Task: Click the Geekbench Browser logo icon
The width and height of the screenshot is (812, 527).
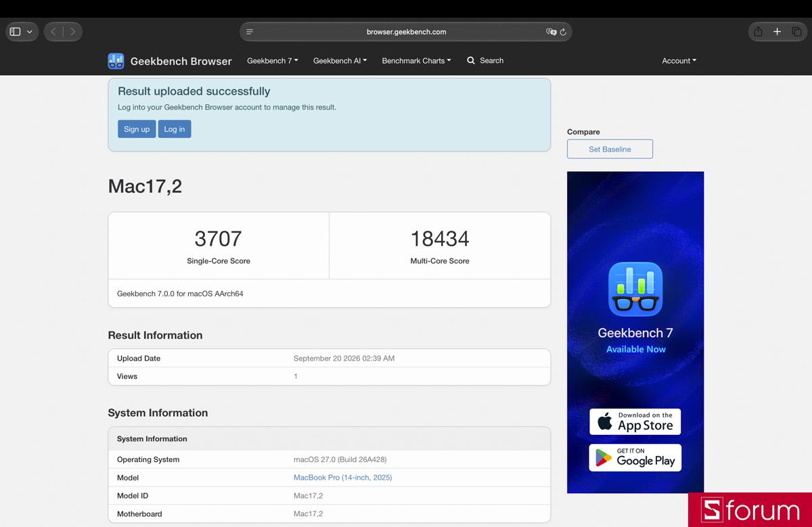Action: coord(116,61)
